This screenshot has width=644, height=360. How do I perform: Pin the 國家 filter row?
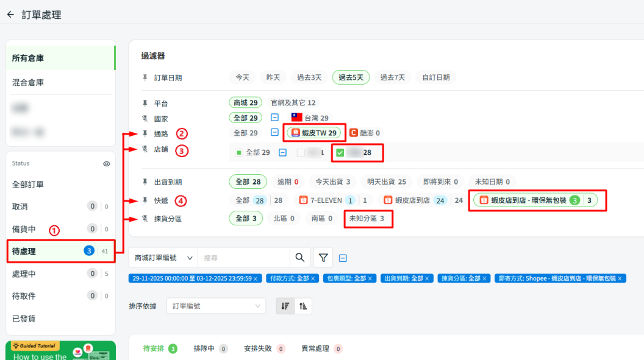[x=145, y=118]
